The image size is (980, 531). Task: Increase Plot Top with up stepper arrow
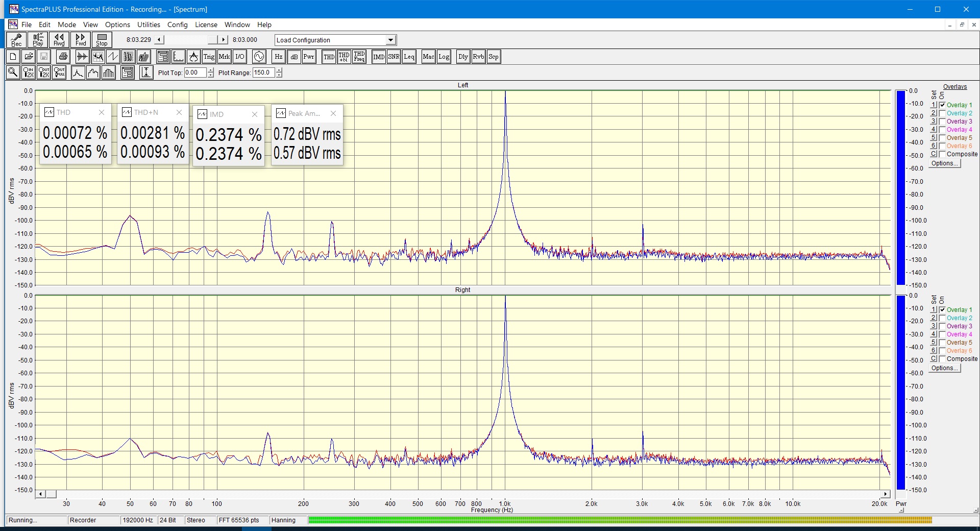pyautogui.click(x=210, y=70)
